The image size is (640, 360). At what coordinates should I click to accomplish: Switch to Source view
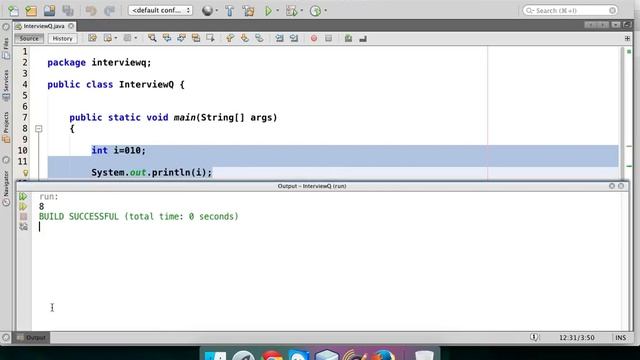pos(29,38)
